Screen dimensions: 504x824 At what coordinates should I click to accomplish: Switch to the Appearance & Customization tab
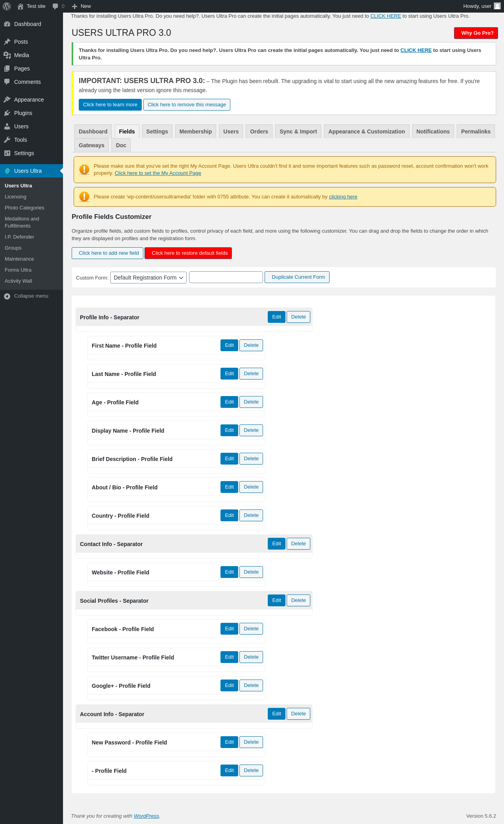367,131
